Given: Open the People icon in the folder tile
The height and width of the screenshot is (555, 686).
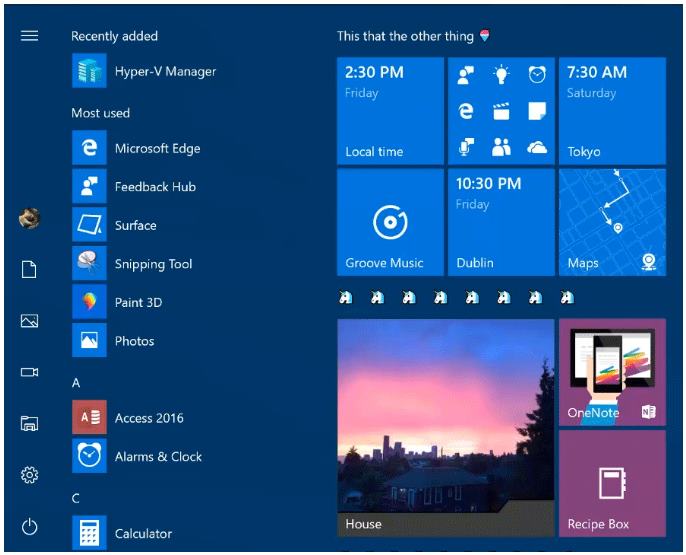Looking at the screenshot, I should (501, 147).
